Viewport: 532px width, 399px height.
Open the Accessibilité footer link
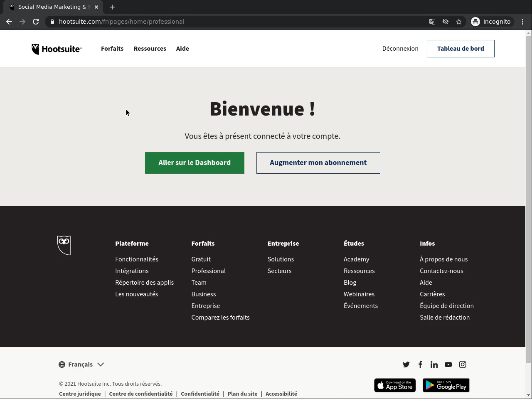(x=281, y=394)
